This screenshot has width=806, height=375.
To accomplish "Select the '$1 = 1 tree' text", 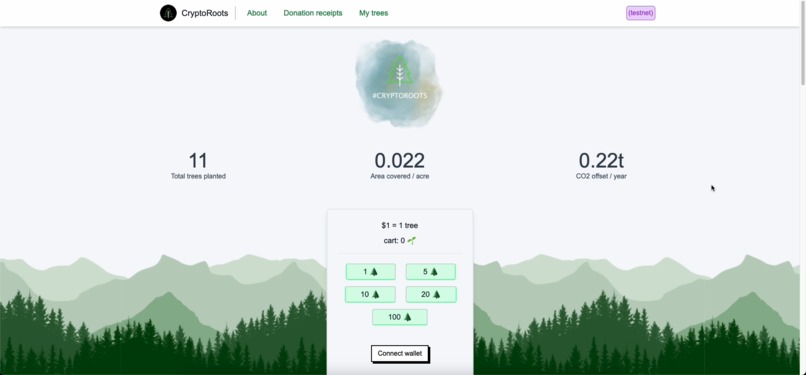I will tap(399, 226).
